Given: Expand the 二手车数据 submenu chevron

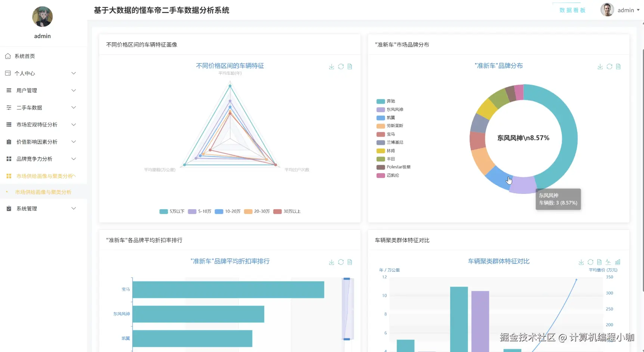Looking at the screenshot, I should tap(74, 108).
